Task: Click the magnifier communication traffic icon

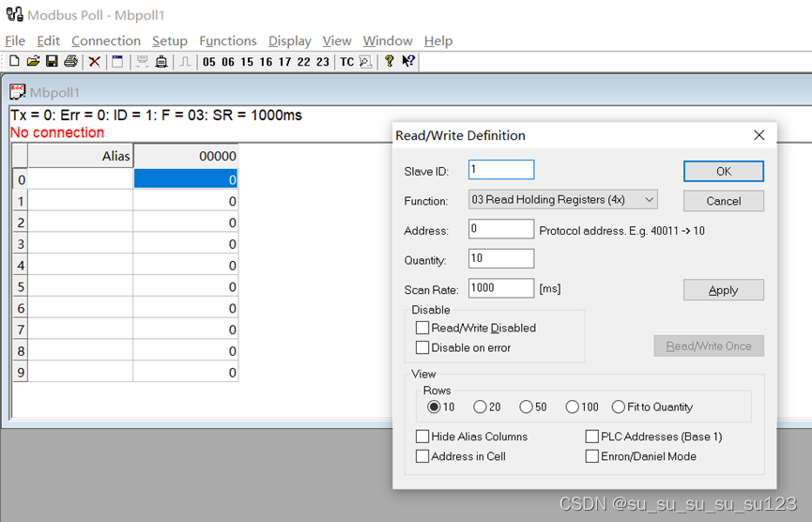Action: pos(365,62)
